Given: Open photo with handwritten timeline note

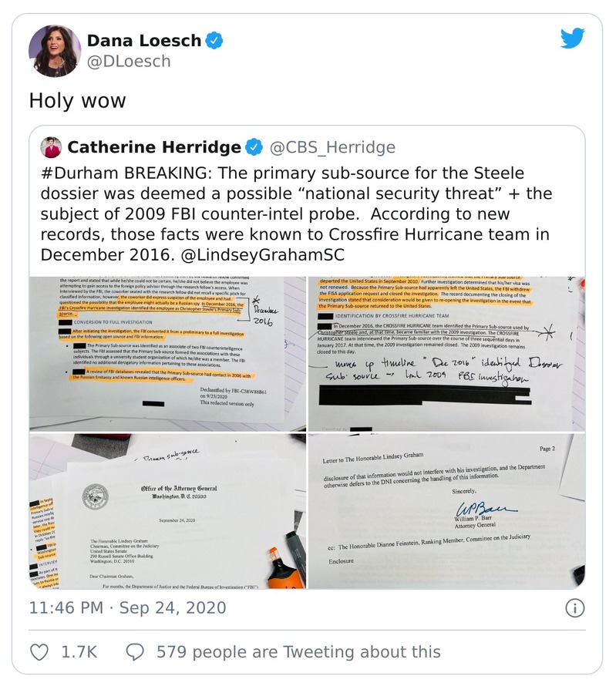Looking at the screenshot, I should (x=446, y=354).
